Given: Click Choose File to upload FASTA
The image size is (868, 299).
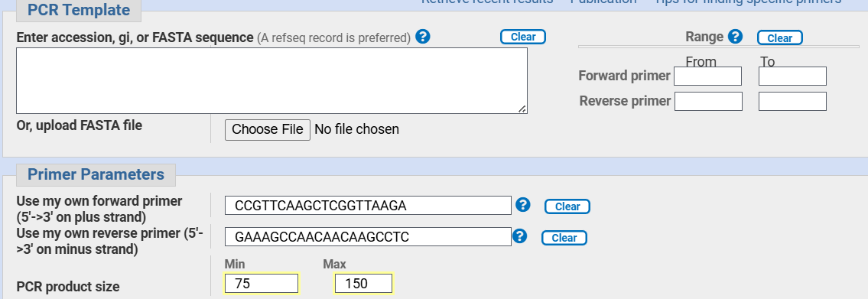Looking at the screenshot, I should (x=268, y=129).
